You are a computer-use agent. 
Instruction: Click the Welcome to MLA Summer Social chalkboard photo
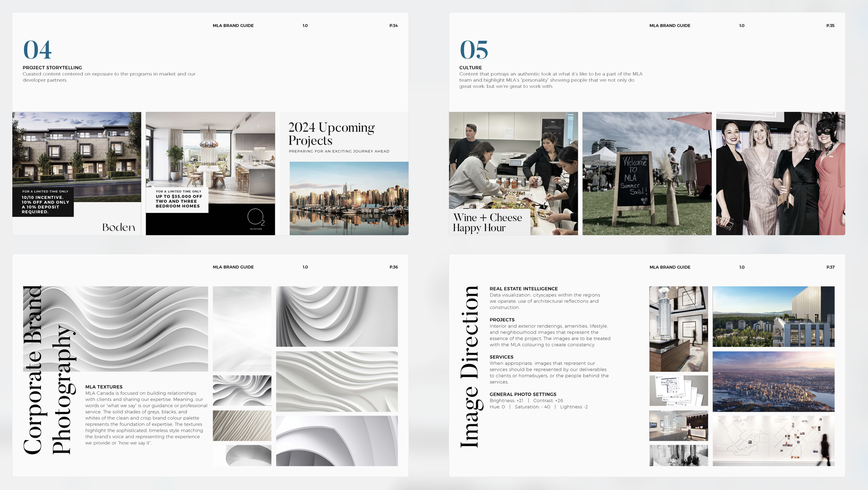[x=647, y=173]
